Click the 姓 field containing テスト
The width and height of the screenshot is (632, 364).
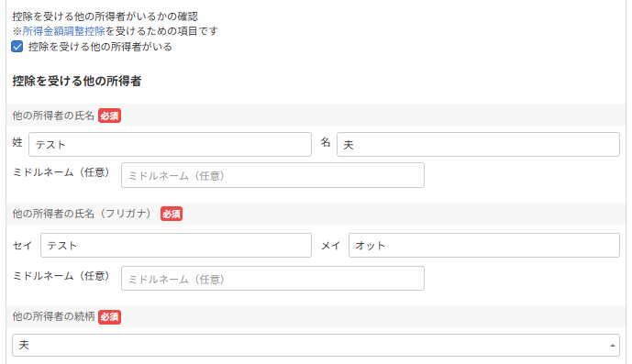170,144
